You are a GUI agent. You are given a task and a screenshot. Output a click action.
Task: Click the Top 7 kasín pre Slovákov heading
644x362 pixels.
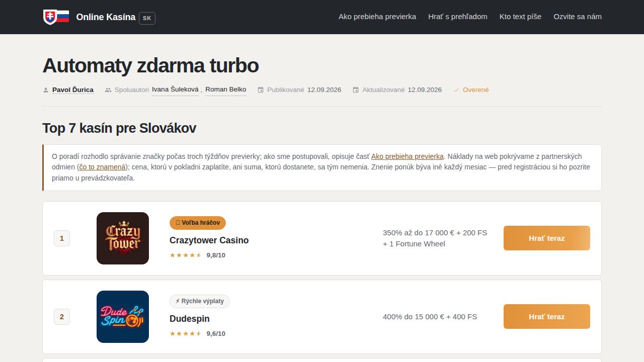click(x=119, y=128)
